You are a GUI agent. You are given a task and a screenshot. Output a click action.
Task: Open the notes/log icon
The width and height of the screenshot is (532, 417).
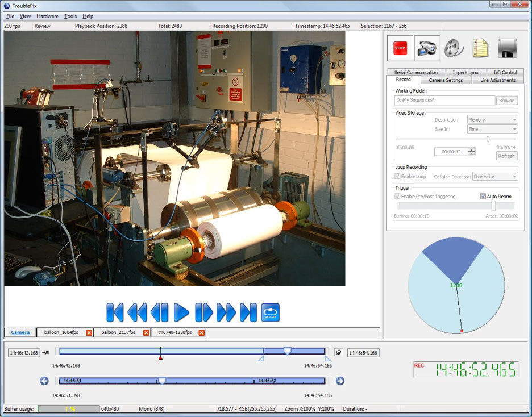coord(480,48)
